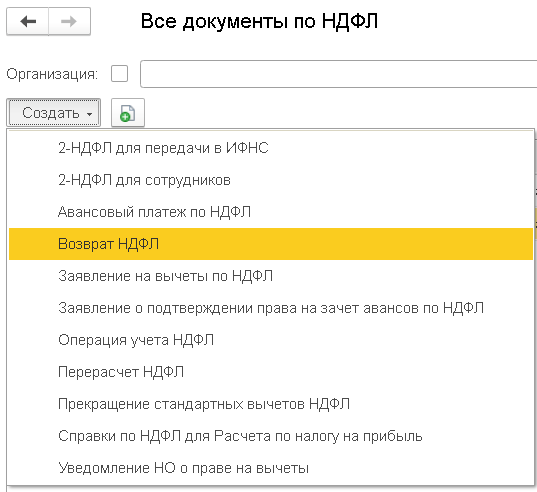Choose 2-НДФЛ для передачи в ИФНС
The image size is (537, 492).
(x=271, y=148)
